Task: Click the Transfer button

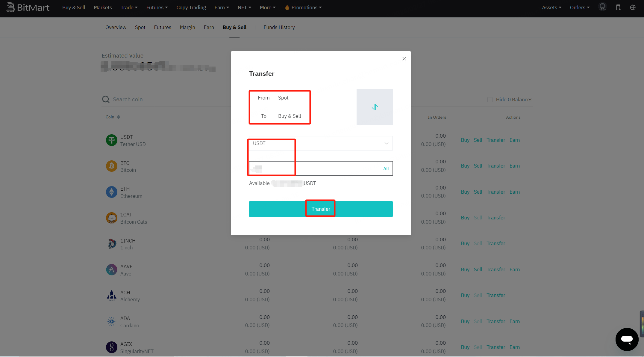Action: (320, 209)
